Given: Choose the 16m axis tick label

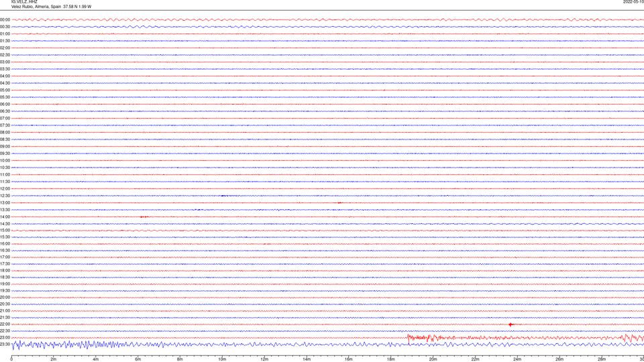Looking at the screenshot, I should tap(349, 359).
